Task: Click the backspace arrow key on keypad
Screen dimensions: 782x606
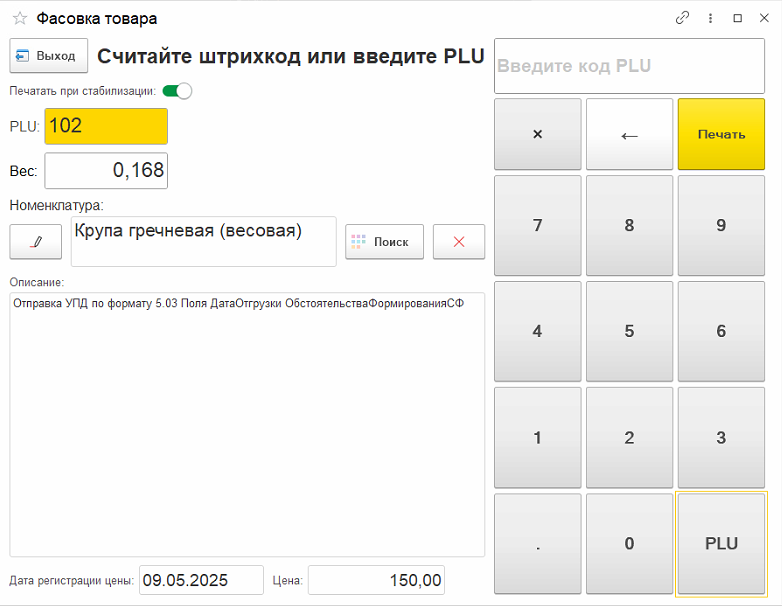Action: (629, 134)
